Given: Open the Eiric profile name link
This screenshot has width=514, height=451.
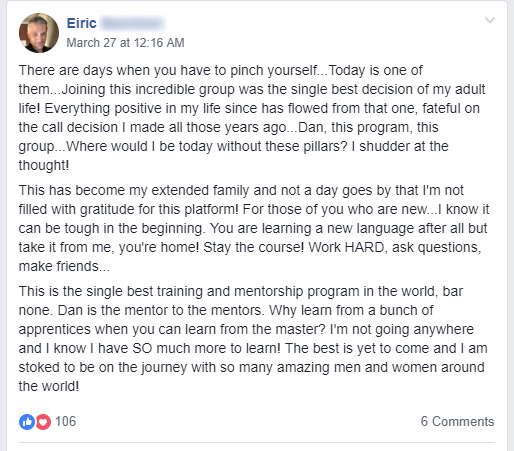Looking at the screenshot, I should [x=82, y=23].
